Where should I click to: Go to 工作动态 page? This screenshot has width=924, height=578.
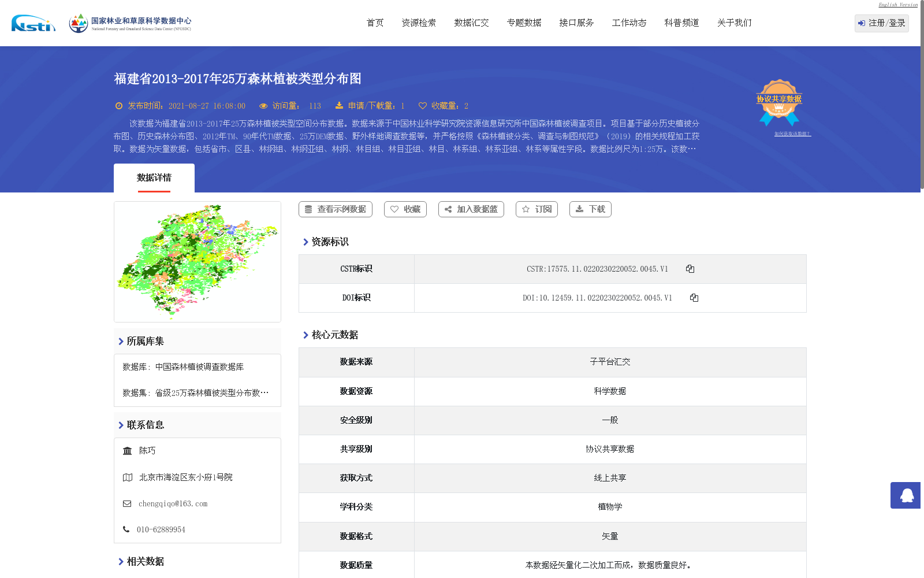[629, 23]
